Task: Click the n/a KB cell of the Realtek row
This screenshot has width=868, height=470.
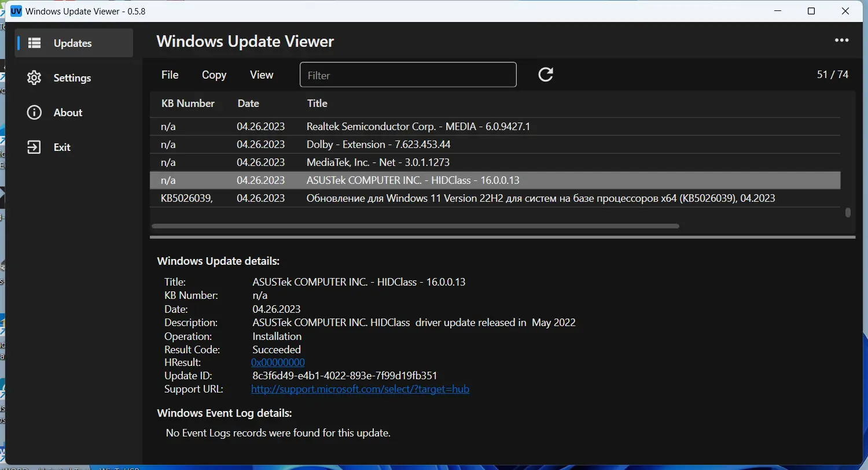Action: [x=168, y=127]
